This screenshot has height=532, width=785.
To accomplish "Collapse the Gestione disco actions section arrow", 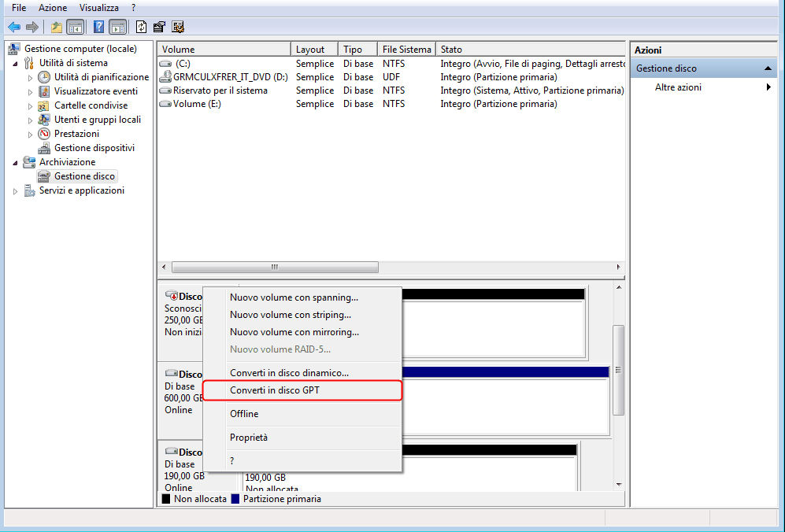I will pyautogui.click(x=768, y=68).
